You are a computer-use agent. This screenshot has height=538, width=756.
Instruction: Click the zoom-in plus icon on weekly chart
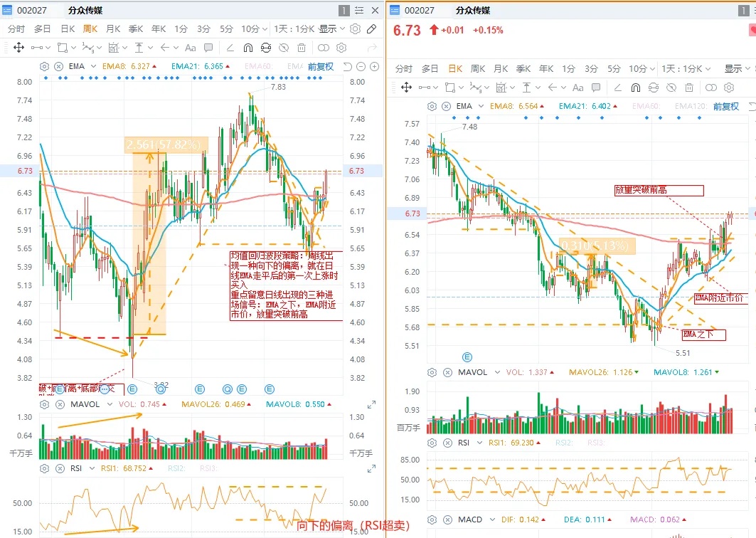click(x=374, y=66)
